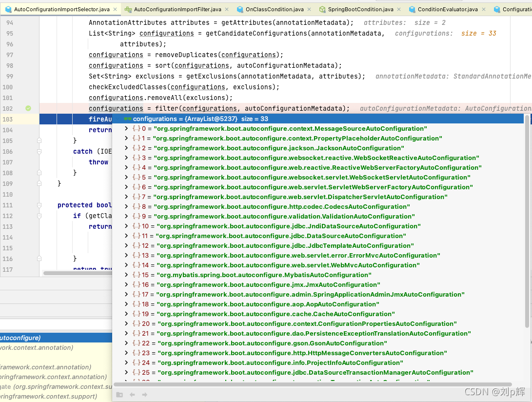Close the AutoConfigurationImportFilter.java tab

point(227,9)
